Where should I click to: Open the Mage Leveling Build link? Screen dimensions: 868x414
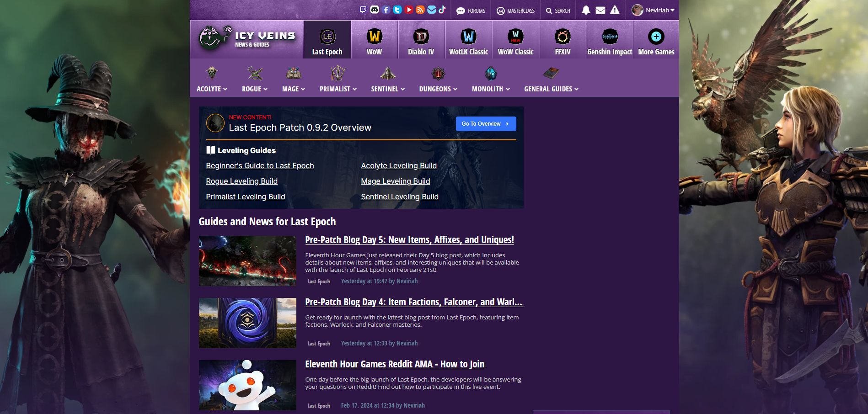(x=396, y=181)
